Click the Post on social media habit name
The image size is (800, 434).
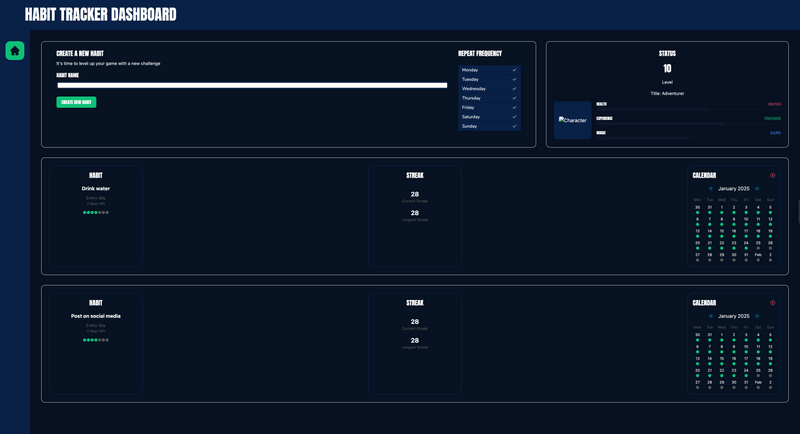[96, 316]
